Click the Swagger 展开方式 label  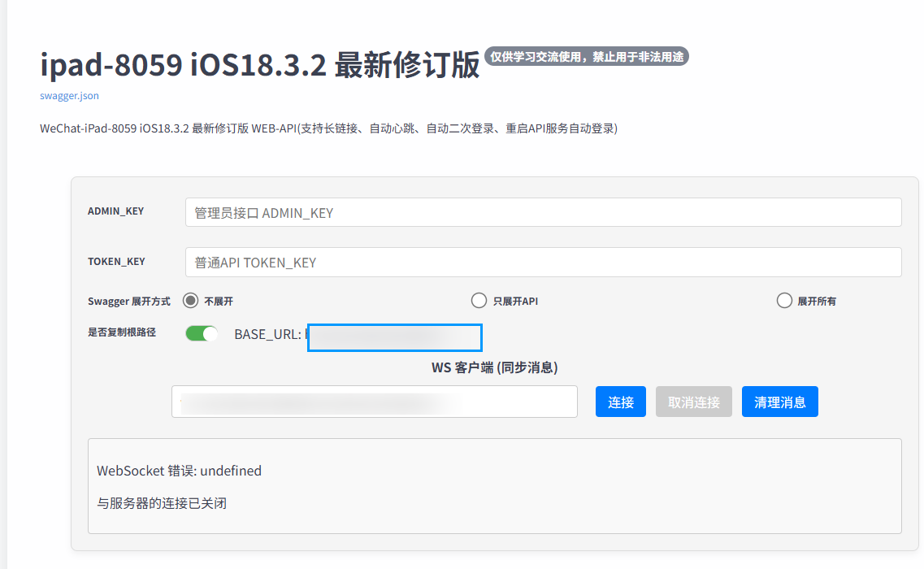[x=129, y=302]
